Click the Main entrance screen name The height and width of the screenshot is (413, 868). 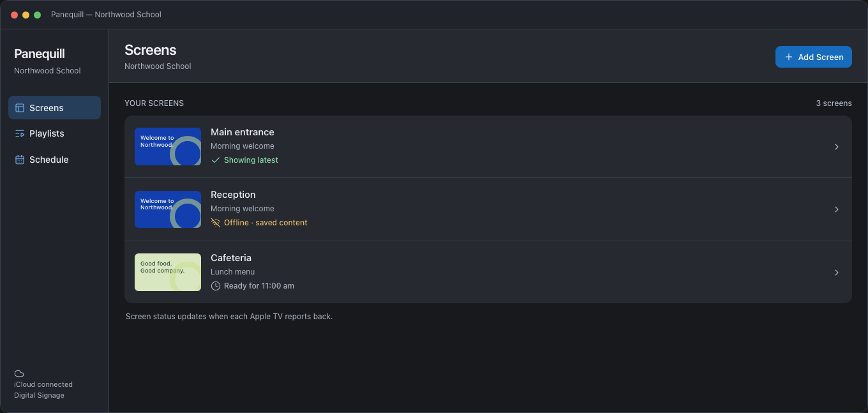[243, 132]
